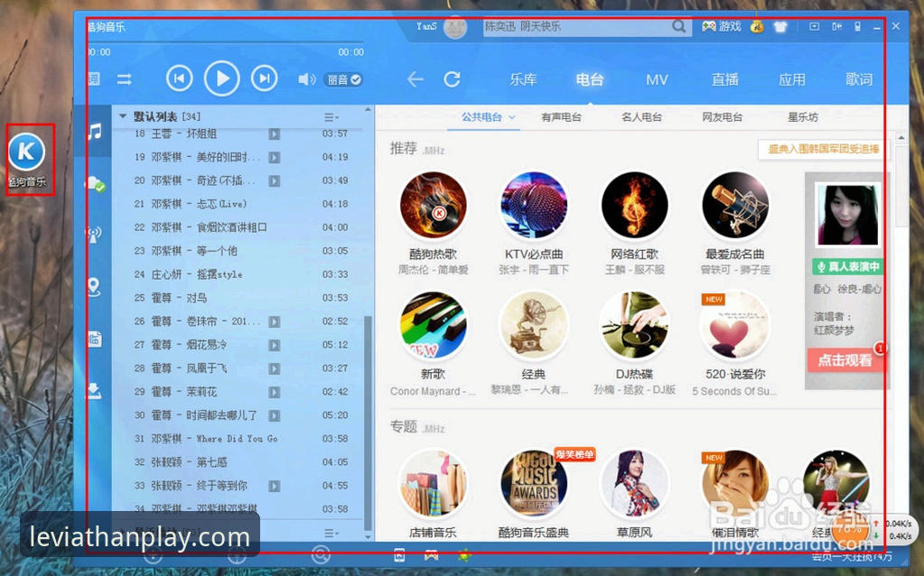Open the 默认列表 playlist options menu
Screen dimensions: 924x576
(x=331, y=117)
